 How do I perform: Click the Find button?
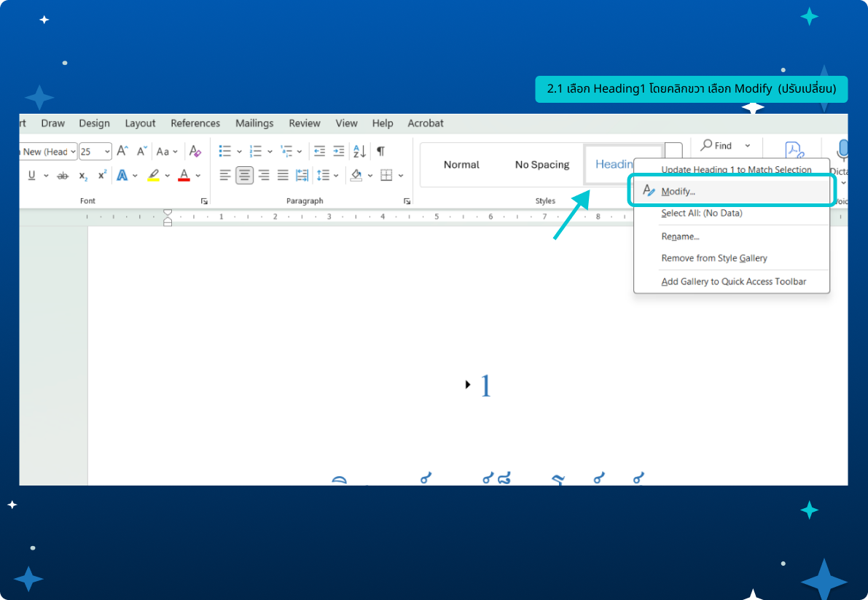pyautogui.click(x=716, y=146)
